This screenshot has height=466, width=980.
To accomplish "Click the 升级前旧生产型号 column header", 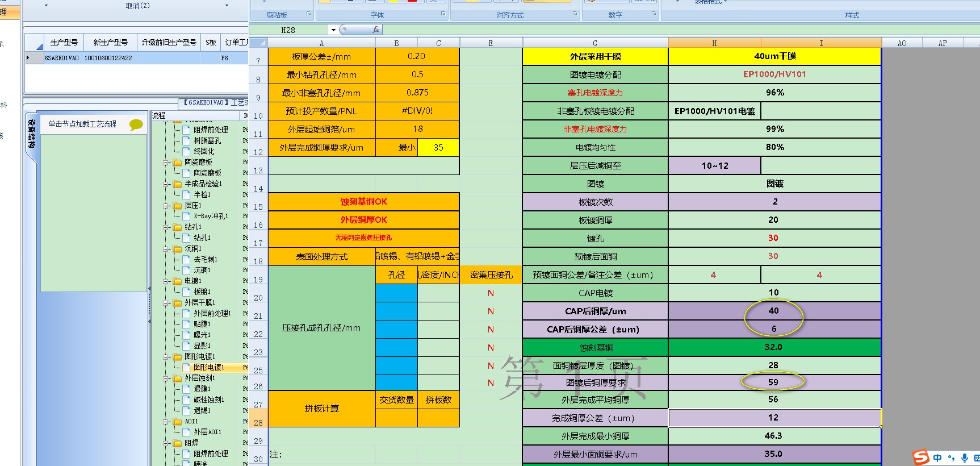I will 169,42.
